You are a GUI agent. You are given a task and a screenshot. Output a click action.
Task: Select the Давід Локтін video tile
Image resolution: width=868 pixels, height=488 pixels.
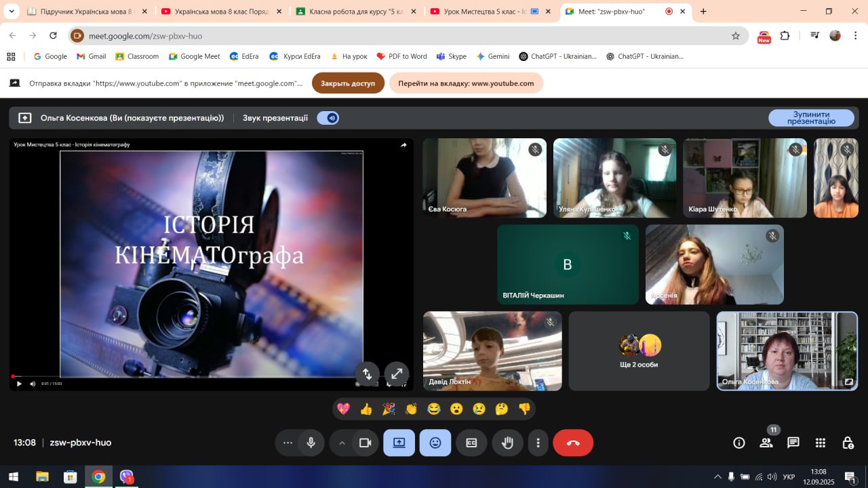tap(492, 350)
